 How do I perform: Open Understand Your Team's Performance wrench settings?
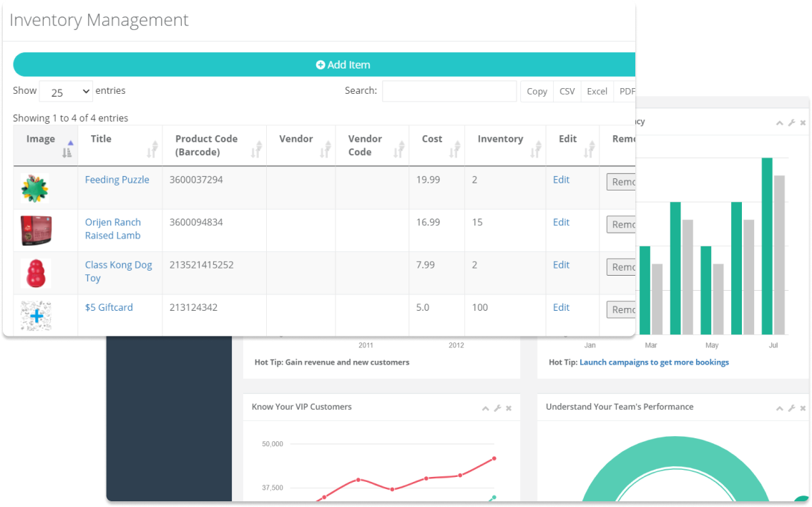[x=791, y=408]
